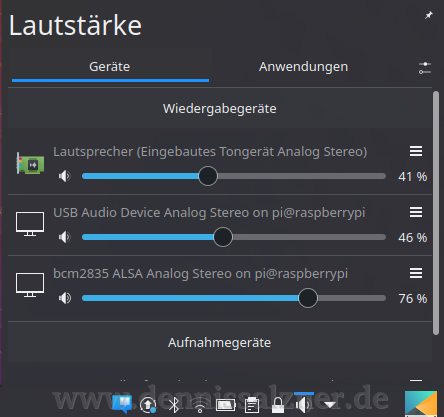
Task: Click the USB Audio Device volume slider
Action: coord(234,237)
